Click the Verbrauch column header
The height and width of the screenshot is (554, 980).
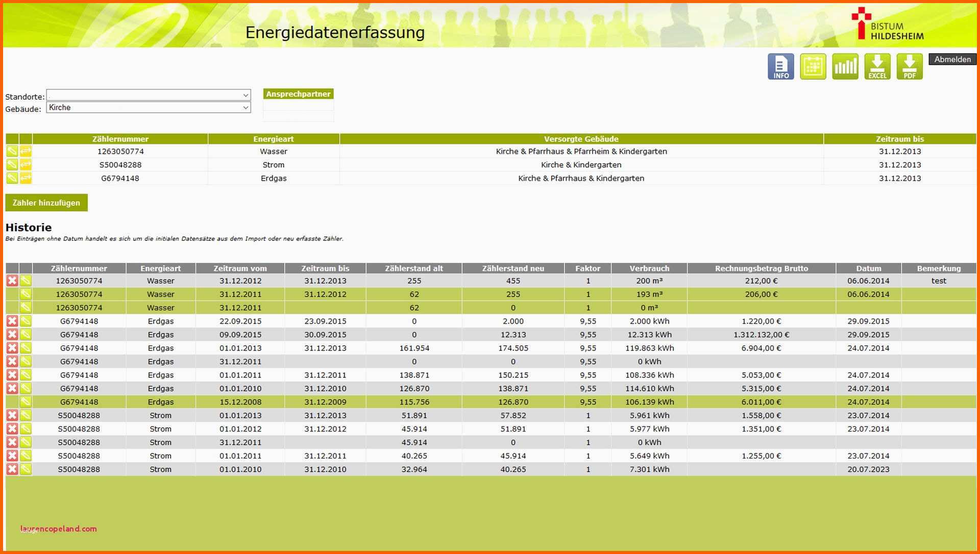[649, 268]
